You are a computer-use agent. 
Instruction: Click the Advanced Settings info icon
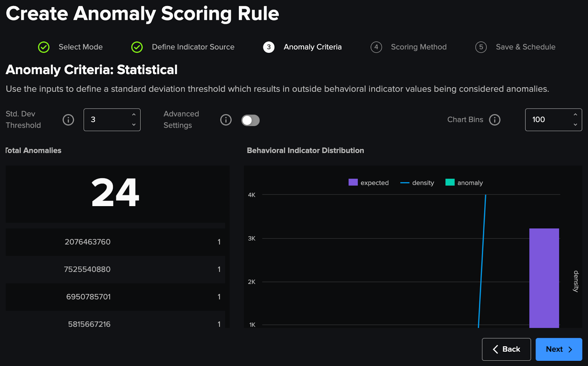[226, 120]
